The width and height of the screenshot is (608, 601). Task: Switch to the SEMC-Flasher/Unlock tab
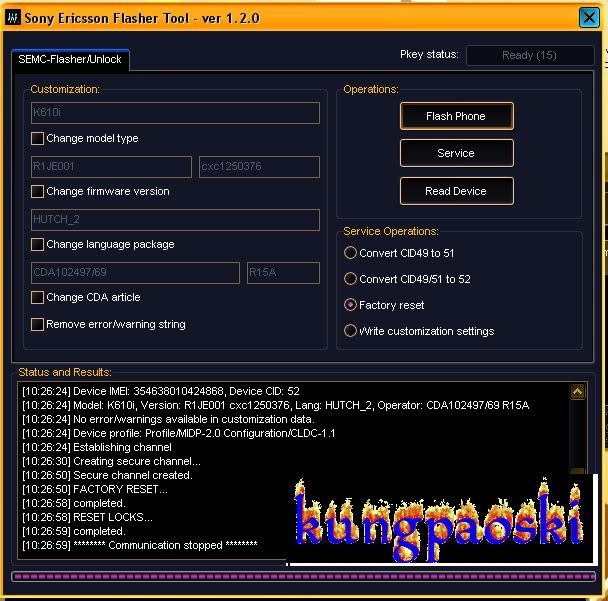(70, 59)
